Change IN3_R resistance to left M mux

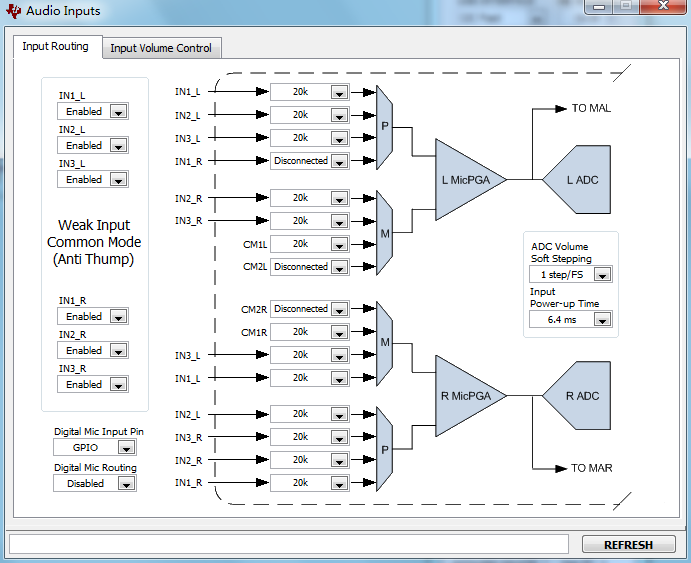coord(310,221)
